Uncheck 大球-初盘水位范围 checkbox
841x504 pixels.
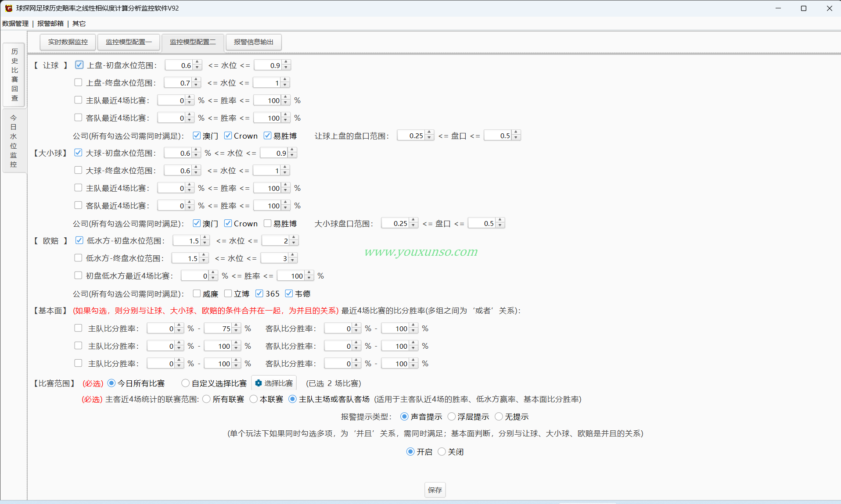78,153
